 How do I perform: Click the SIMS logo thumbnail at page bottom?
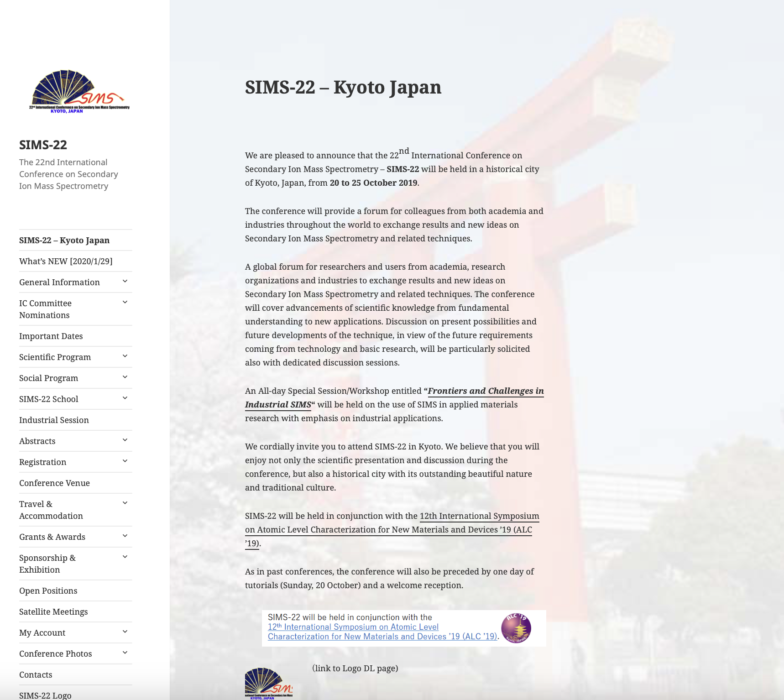(x=269, y=683)
